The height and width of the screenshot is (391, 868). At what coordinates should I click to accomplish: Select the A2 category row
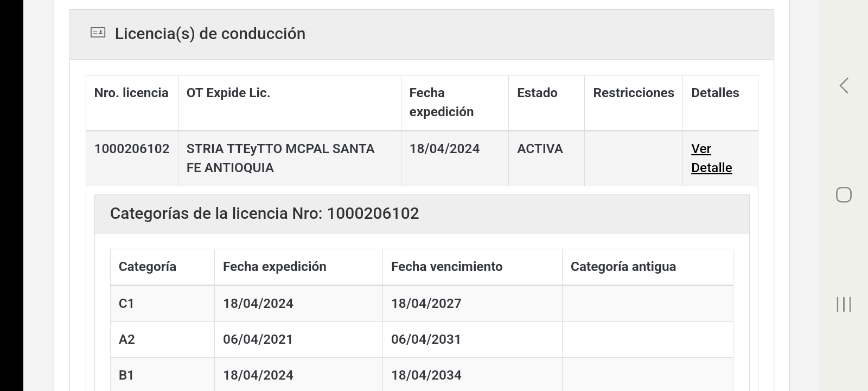tap(126, 339)
